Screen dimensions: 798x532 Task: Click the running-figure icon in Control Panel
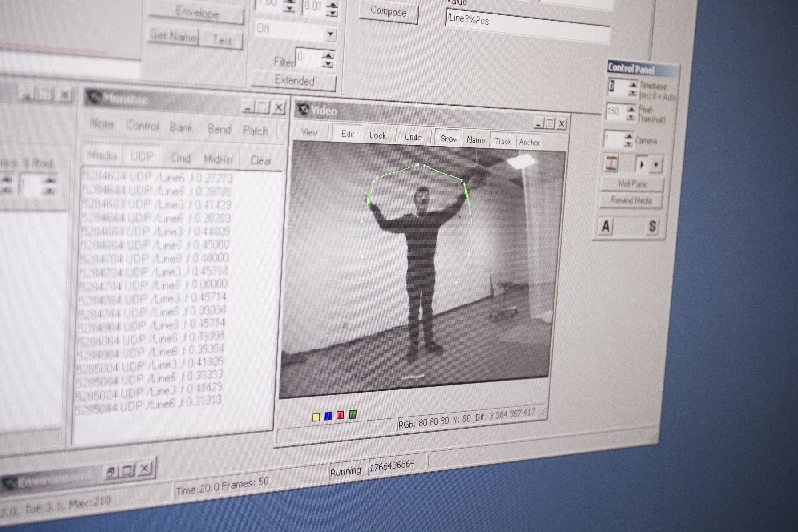[611, 163]
